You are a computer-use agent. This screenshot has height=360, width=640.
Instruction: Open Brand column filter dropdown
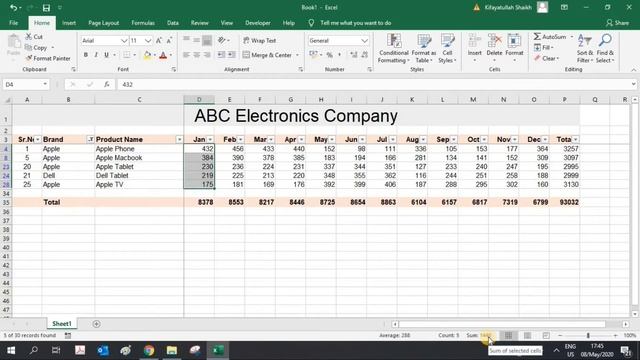point(91,140)
